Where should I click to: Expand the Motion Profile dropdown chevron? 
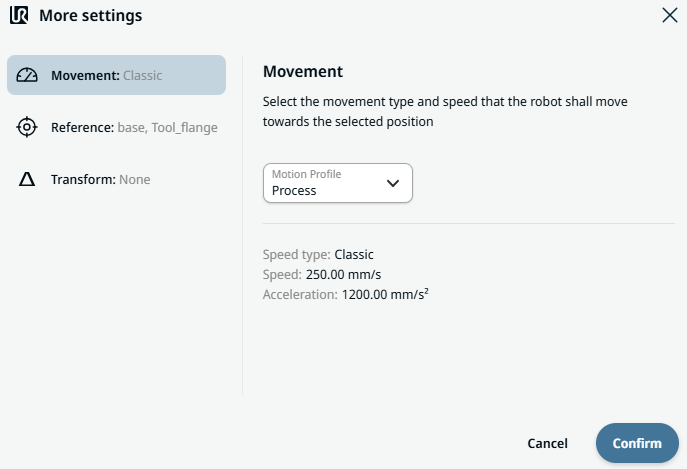click(x=393, y=183)
